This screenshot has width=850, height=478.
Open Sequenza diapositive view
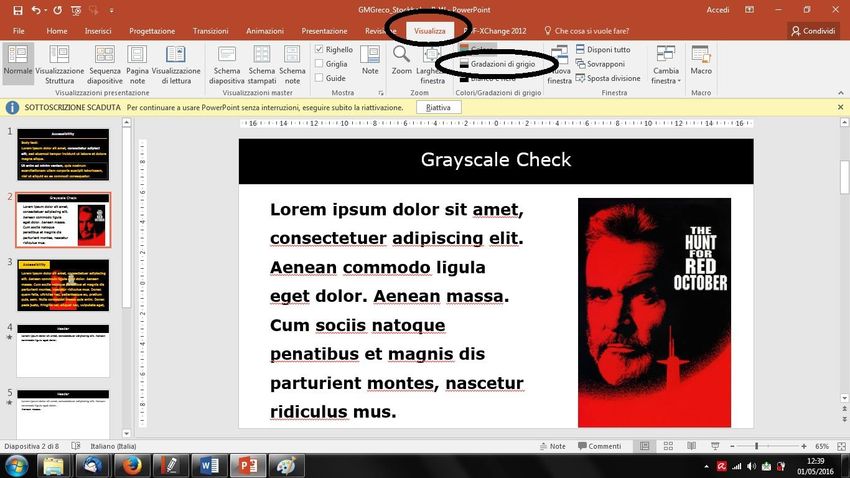pyautogui.click(x=105, y=64)
